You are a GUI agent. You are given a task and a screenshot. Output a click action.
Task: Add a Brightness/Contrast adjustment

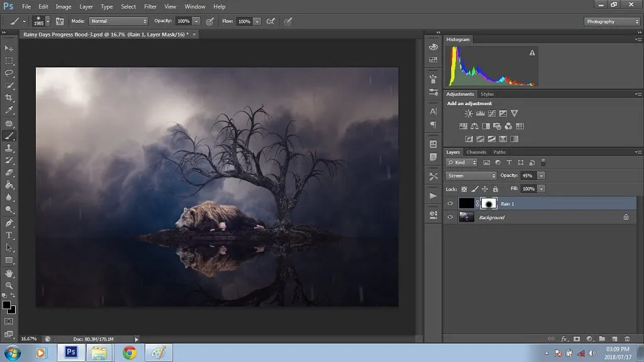pos(468,113)
